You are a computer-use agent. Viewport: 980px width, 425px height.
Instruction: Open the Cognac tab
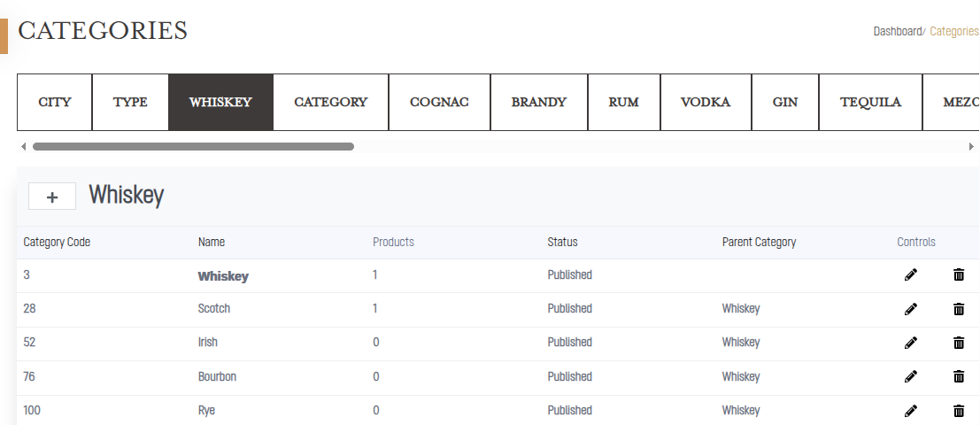(439, 102)
